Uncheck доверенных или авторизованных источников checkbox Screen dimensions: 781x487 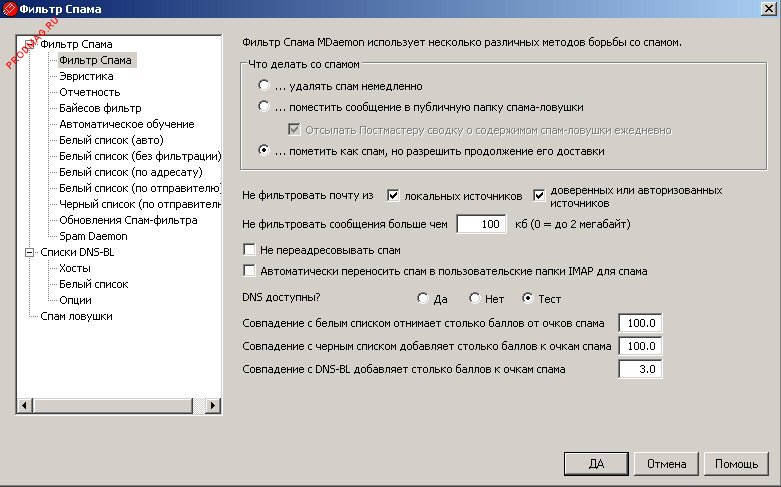point(541,194)
